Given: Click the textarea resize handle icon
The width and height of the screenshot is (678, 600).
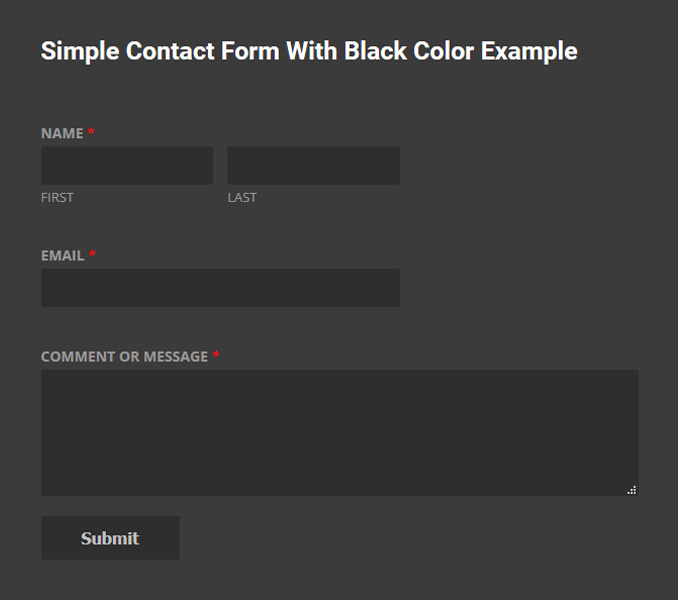Looking at the screenshot, I should coord(632,490).
